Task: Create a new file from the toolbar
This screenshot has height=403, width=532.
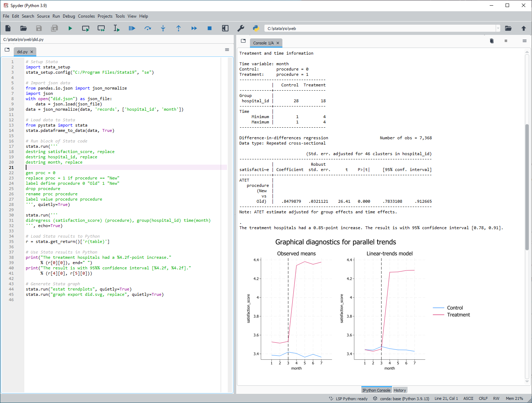Action: [x=8, y=29]
